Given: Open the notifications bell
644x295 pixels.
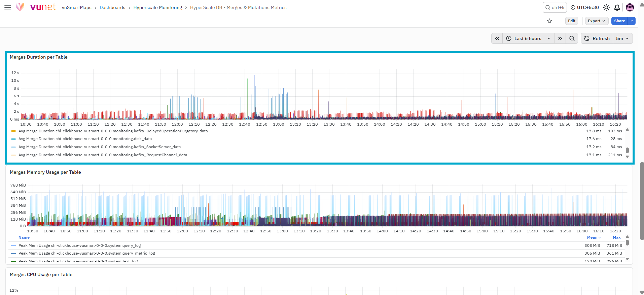Looking at the screenshot, I should click(617, 7).
